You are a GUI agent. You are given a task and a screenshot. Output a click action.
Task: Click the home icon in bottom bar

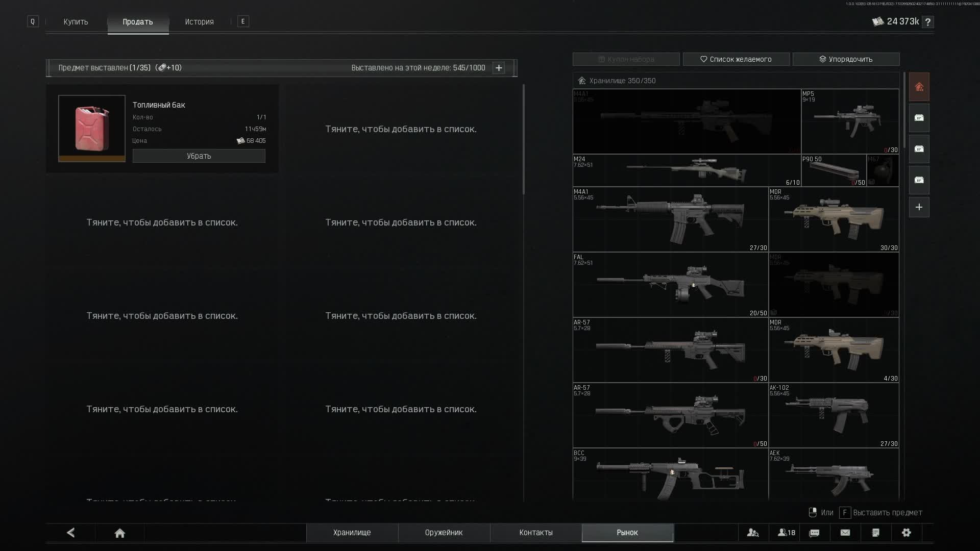120,533
